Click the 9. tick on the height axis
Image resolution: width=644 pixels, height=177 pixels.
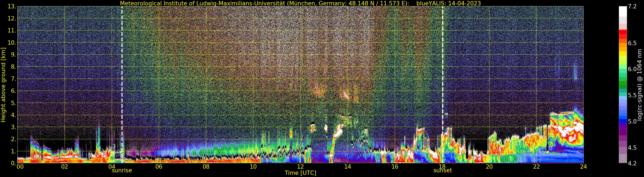coord(14,55)
